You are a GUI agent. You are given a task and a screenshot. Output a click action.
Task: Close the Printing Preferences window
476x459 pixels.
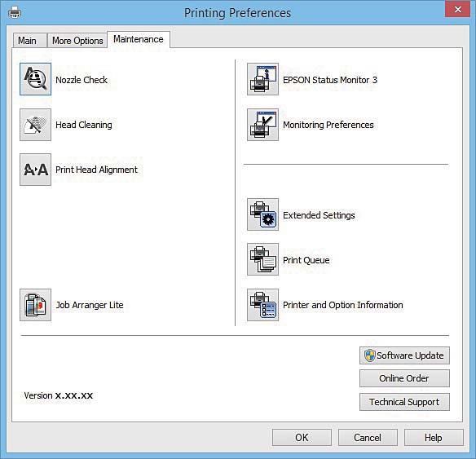457,10
